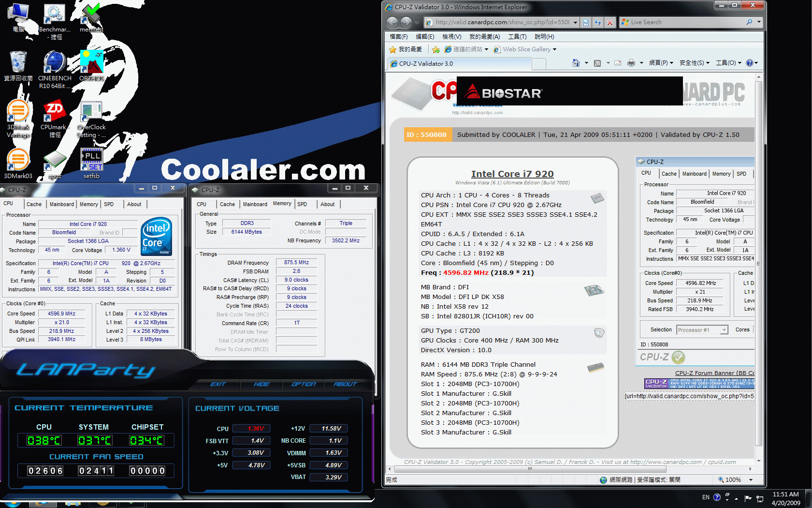Viewport: 812px width, 508px height.
Task: Switch to Mainboard tab in left CPU-Z
Action: (62, 204)
